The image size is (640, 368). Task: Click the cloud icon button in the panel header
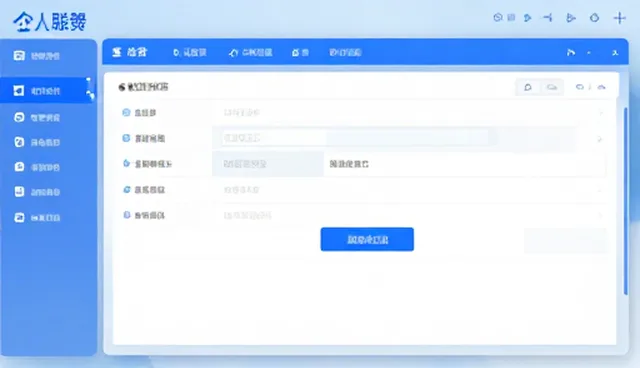[x=552, y=87]
